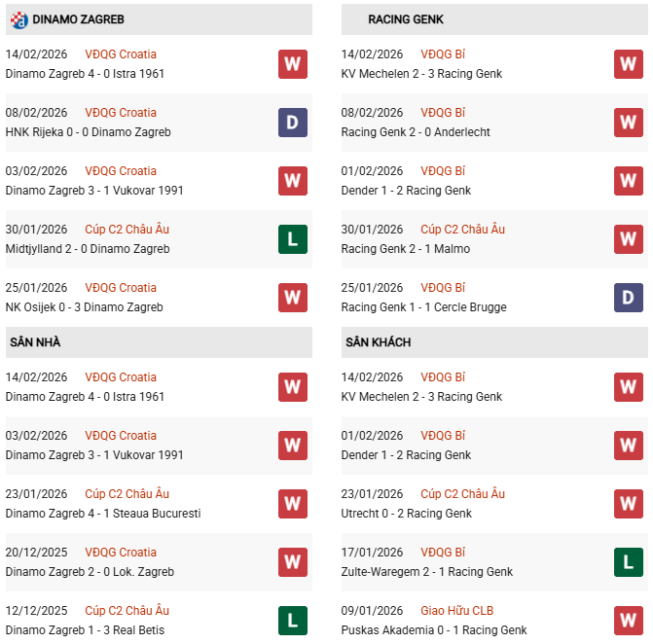Select the DINAMO ZAGREB team header

click(x=78, y=19)
